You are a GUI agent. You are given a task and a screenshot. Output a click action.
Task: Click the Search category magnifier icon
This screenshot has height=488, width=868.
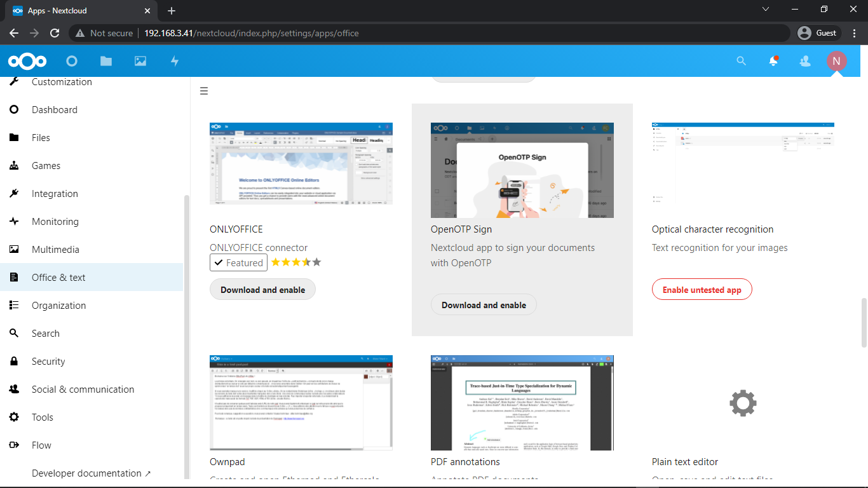click(14, 334)
